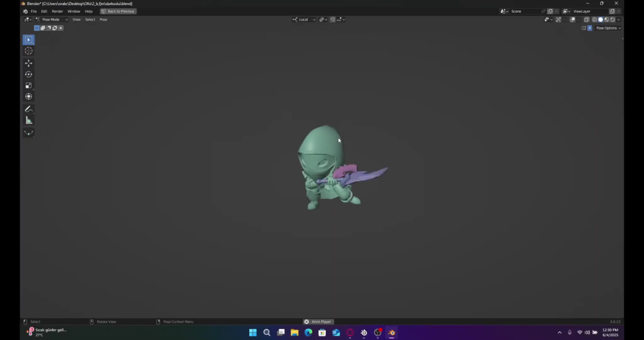Open the Help menu
This screenshot has width=644, height=340.
(x=88, y=12)
